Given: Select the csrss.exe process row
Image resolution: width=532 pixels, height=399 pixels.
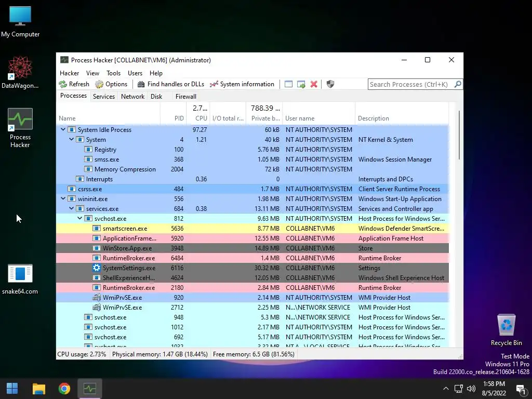Looking at the screenshot, I should pos(252,189).
